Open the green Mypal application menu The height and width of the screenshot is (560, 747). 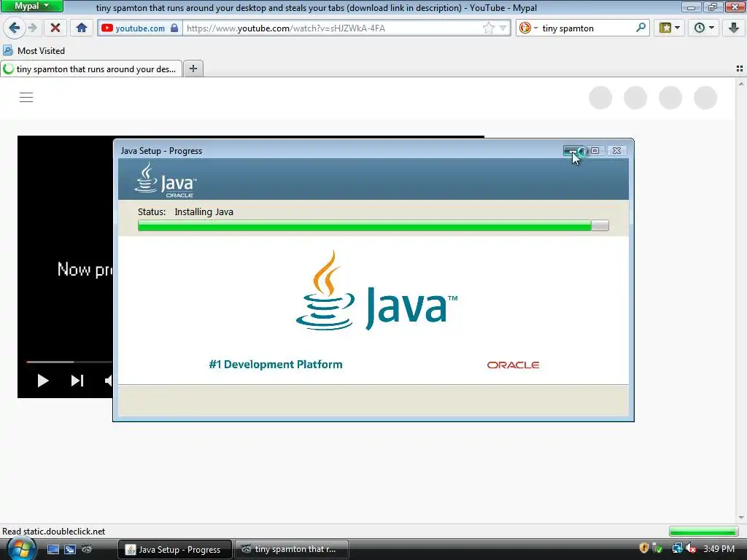[x=31, y=6]
